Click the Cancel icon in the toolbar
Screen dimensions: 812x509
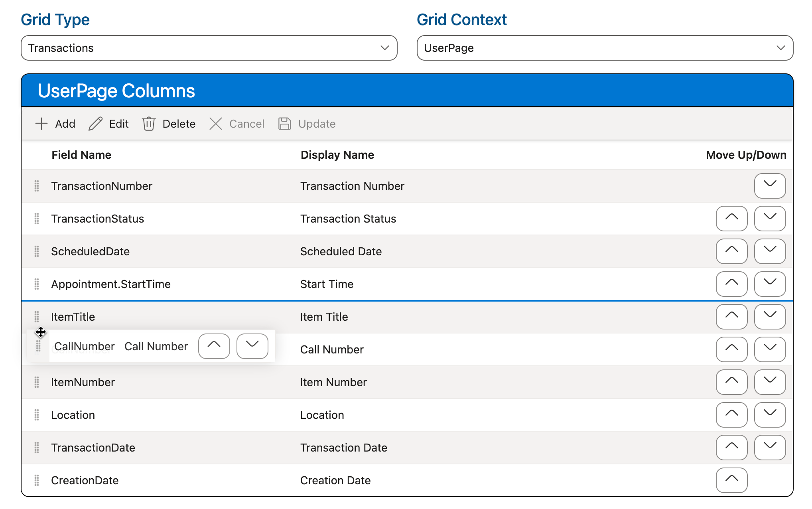[215, 124]
